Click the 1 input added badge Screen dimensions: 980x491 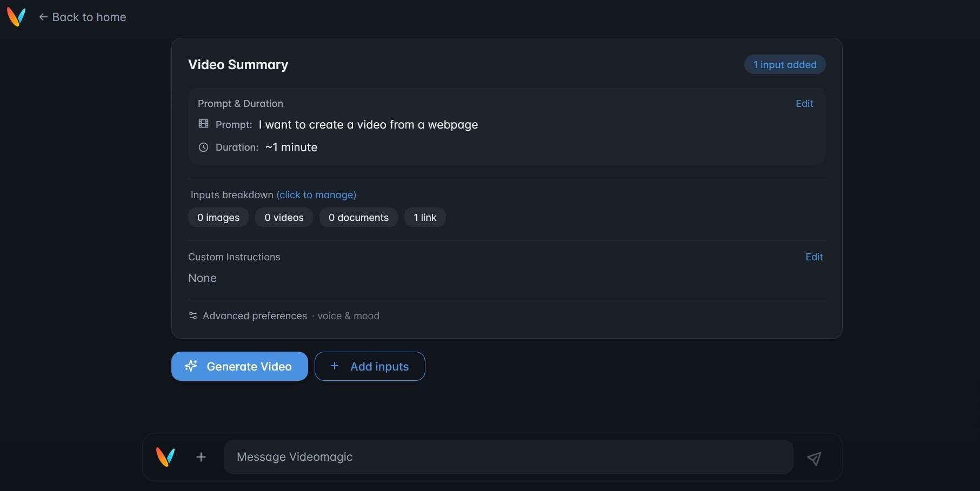point(785,65)
